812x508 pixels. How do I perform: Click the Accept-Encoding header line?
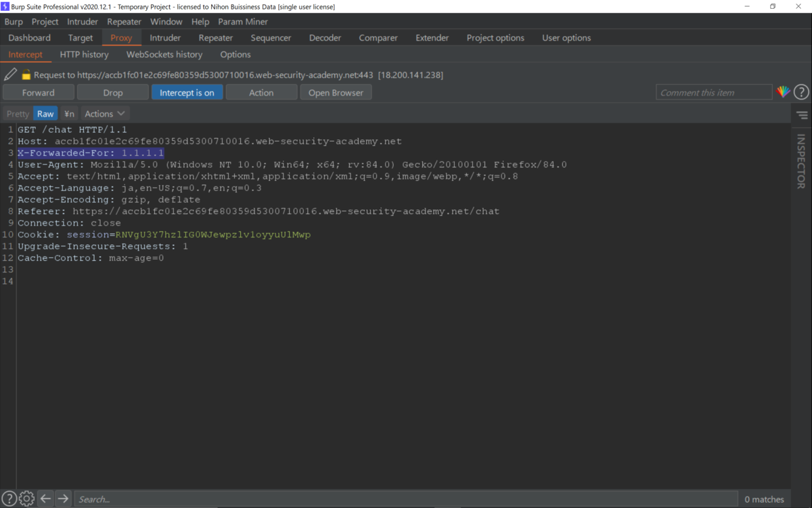(109, 200)
